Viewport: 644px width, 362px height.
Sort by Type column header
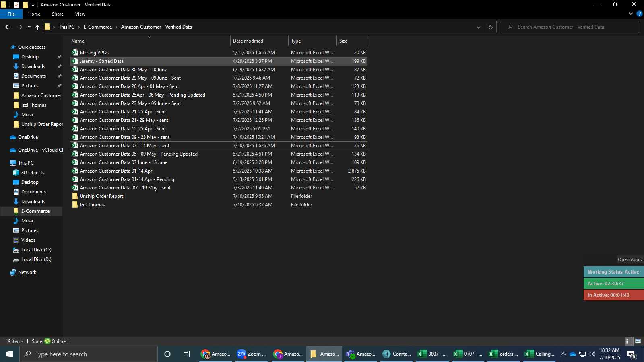[x=313, y=41]
